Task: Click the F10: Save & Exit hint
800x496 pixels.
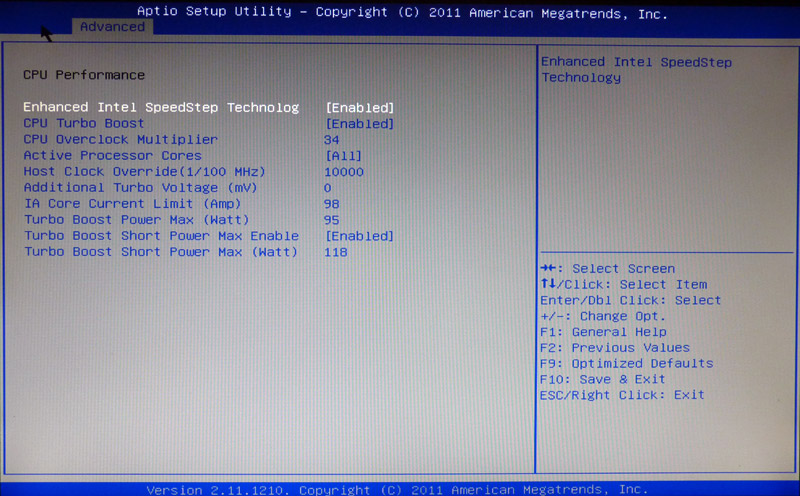Action: click(603, 379)
